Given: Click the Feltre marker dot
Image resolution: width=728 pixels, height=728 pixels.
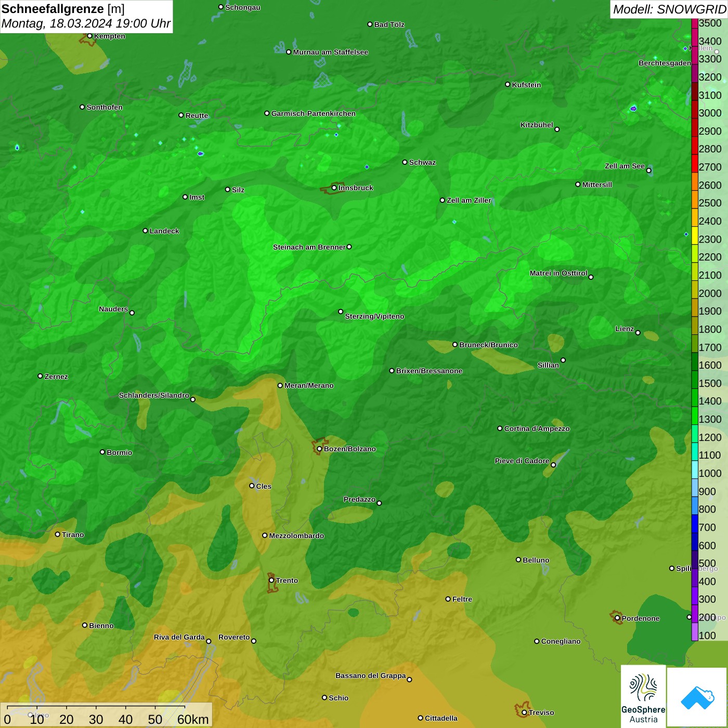Looking at the screenshot, I should coord(448,599).
